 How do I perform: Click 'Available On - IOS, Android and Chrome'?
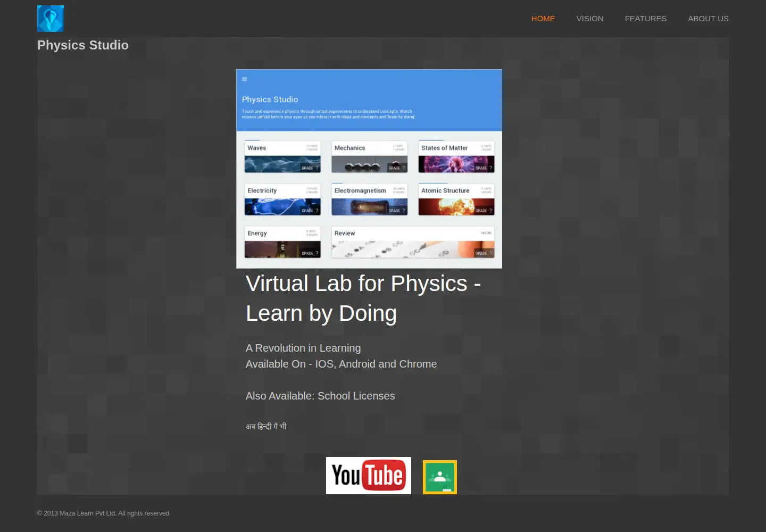click(342, 364)
